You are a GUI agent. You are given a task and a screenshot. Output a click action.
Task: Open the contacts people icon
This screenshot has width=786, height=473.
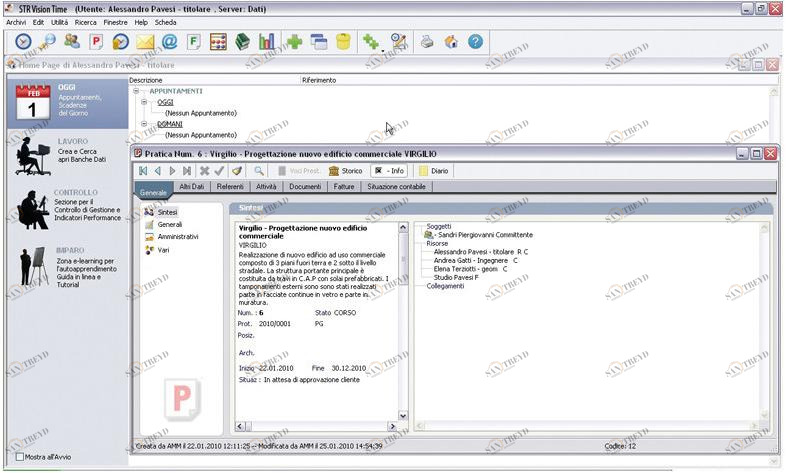[72, 42]
